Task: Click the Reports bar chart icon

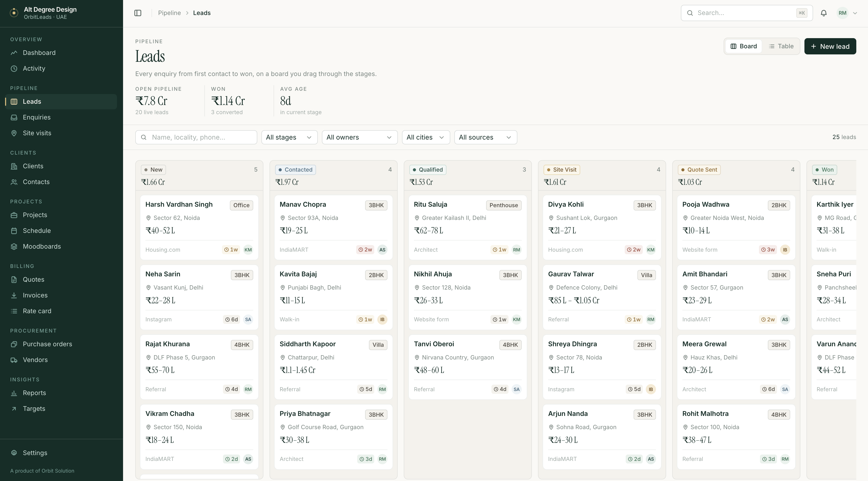Action: [x=14, y=393]
